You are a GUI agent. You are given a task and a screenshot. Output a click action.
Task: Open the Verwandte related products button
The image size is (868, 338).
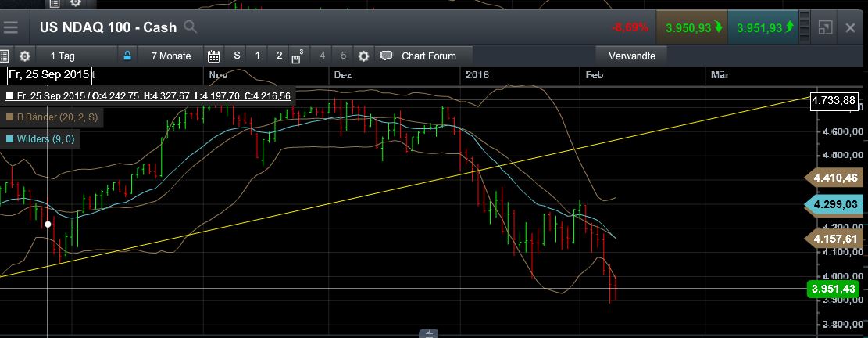(x=631, y=56)
